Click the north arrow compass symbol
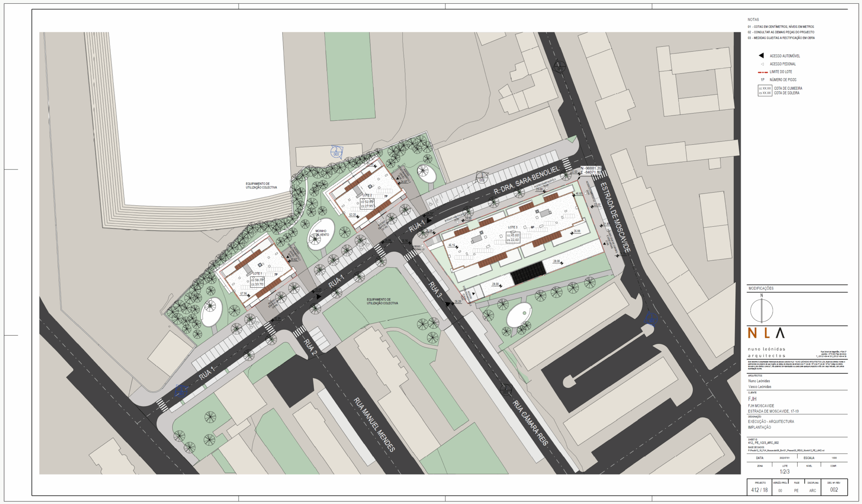 (x=761, y=310)
